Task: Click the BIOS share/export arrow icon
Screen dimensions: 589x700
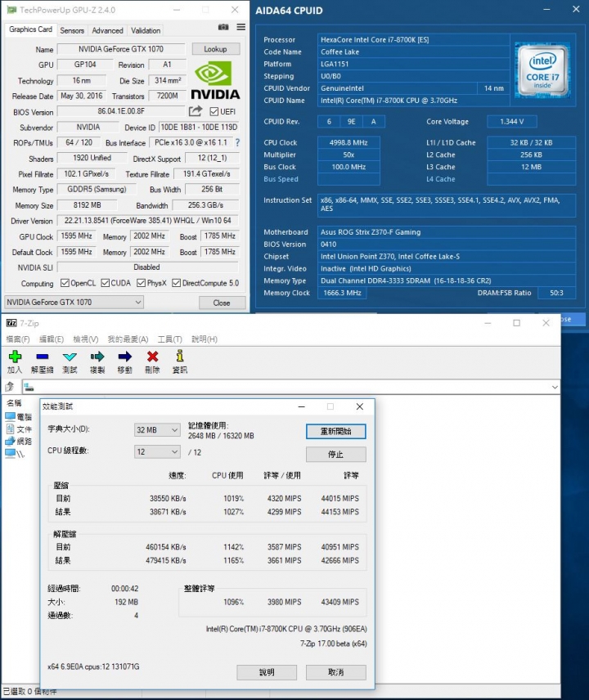Action: click(x=196, y=110)
